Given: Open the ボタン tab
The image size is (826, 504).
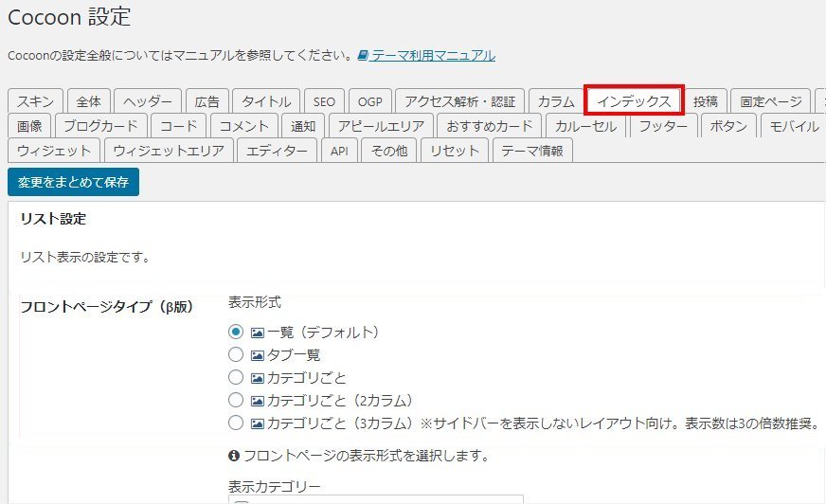Looking at the screenshot, I should pos(728,126).
